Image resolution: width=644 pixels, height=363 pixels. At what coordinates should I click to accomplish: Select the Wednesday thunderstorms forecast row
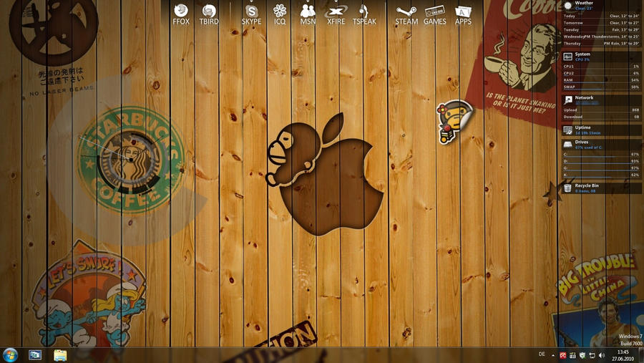pyautogui.click(x=601, y=37)
